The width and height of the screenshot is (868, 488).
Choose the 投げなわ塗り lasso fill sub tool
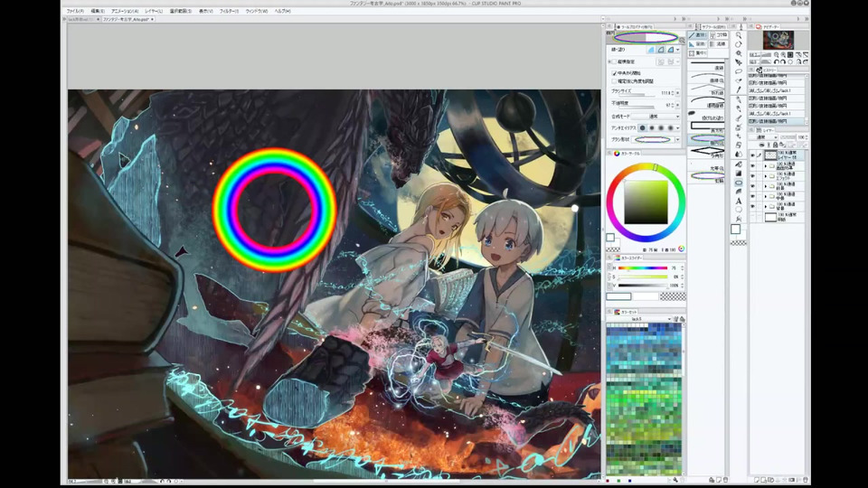(706, 115)
